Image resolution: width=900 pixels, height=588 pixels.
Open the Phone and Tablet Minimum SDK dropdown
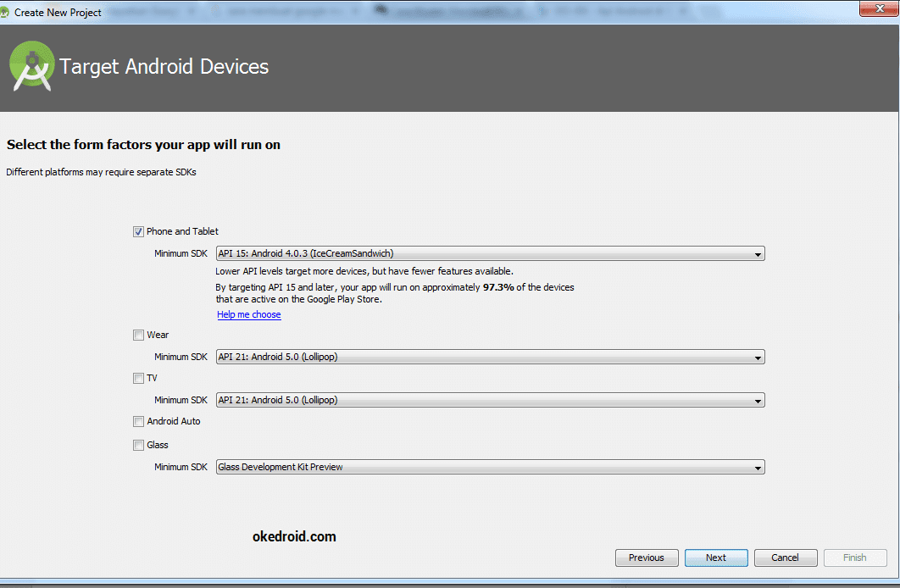(490, 253)
